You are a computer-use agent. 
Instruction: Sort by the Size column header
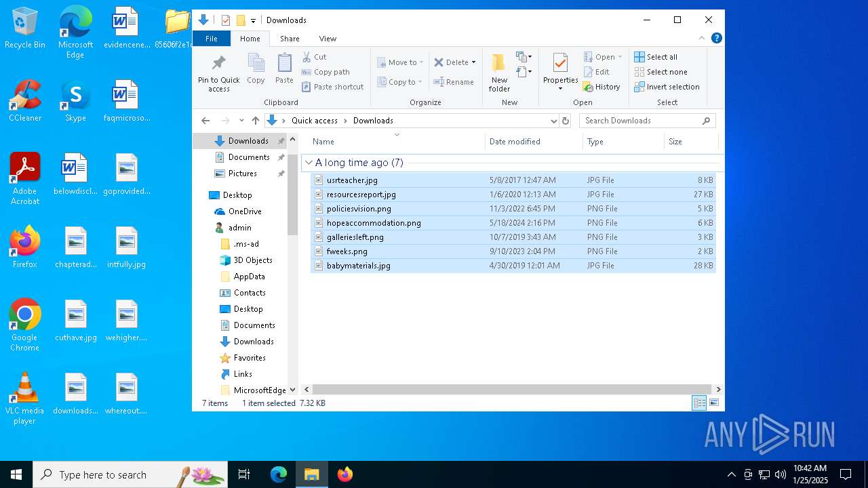pyautogui.click(x=691, y=142)
